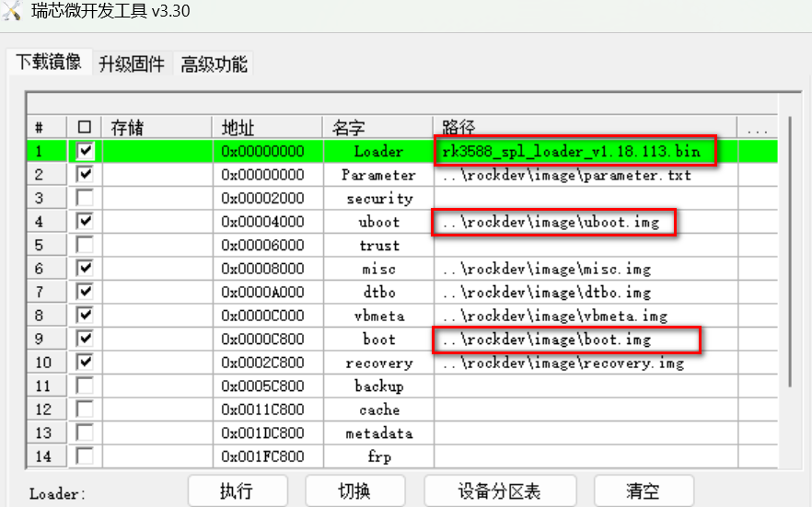
Task: Click the browse column header with dots
Action: 758,127
